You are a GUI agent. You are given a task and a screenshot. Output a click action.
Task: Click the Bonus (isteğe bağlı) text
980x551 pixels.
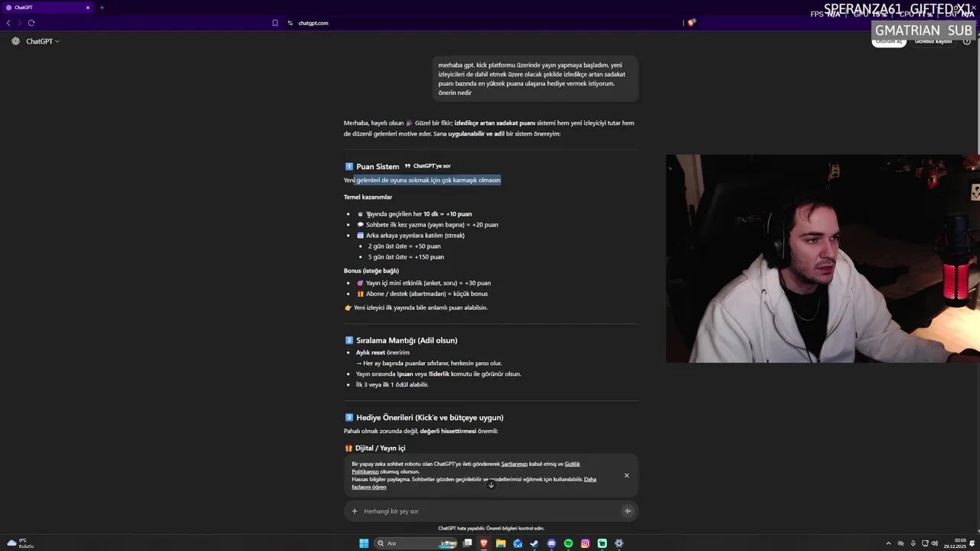pos(371,270)
